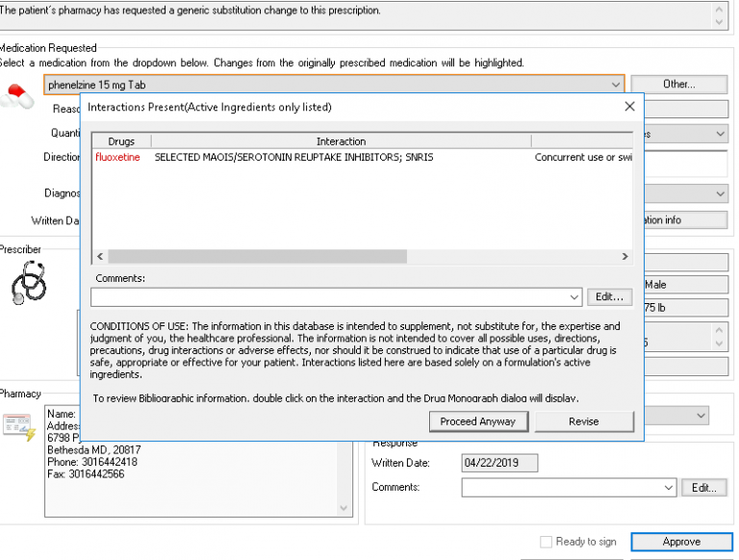The width and height of the screenshot is (739, 560).
Task: Tick the Ready to sign checkbox
Action: (547, 542)
